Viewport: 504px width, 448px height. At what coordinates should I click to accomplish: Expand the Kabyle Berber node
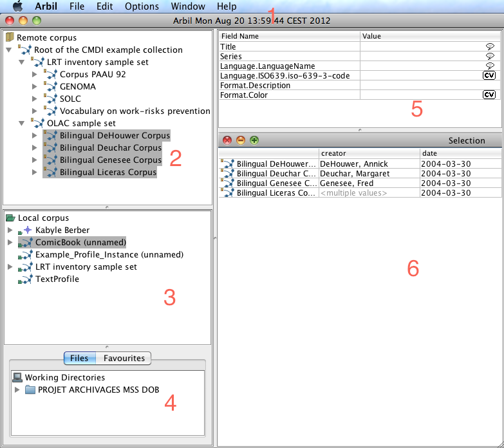[x=10, y=230]
